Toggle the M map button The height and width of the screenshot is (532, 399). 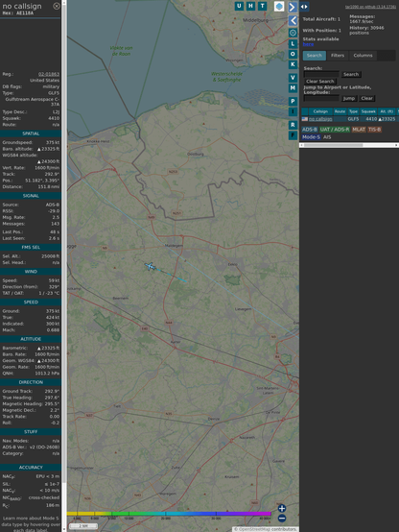coord(293,88)
